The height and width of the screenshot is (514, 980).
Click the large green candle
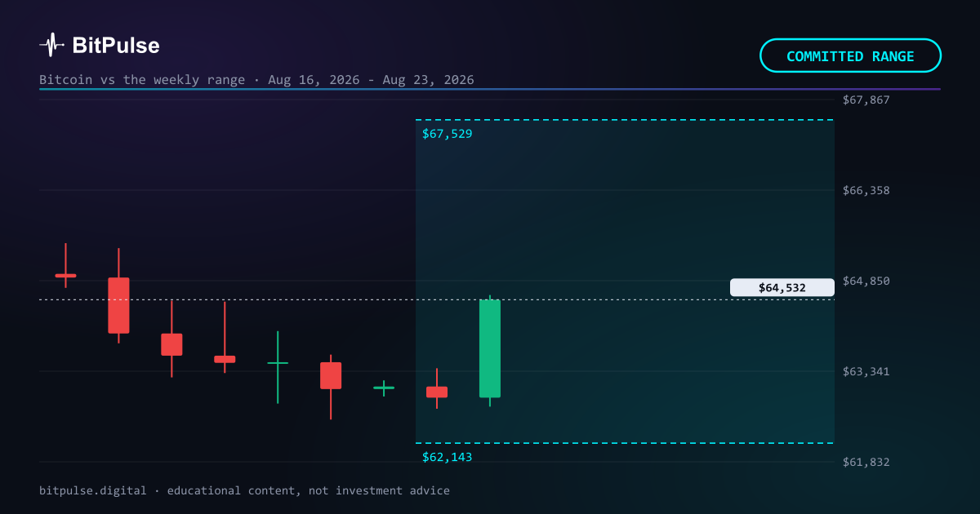(490, 348)
